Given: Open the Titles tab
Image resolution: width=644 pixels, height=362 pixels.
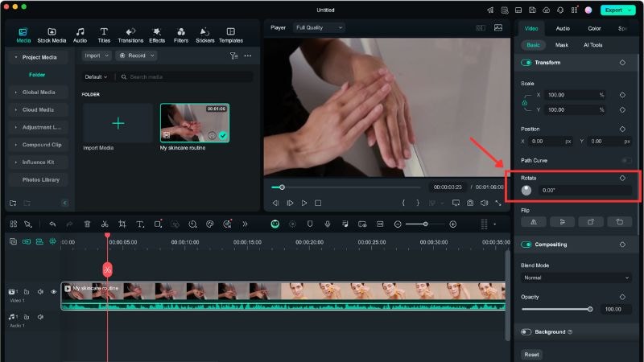Looking at the screenshot, I should (x=104, y=35).
